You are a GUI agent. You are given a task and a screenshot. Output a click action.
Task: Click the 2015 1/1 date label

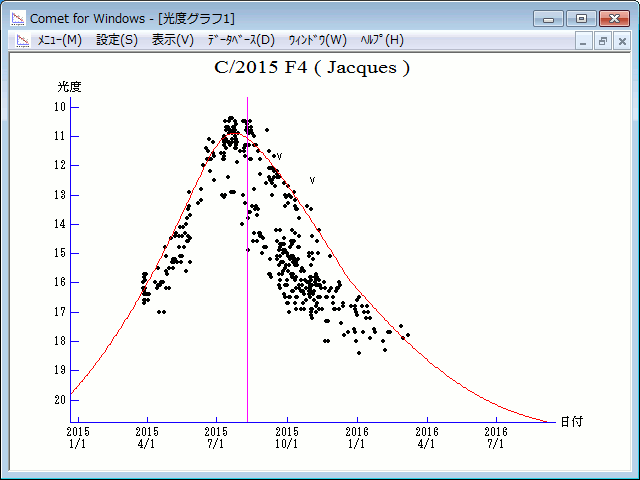(78, 438)
